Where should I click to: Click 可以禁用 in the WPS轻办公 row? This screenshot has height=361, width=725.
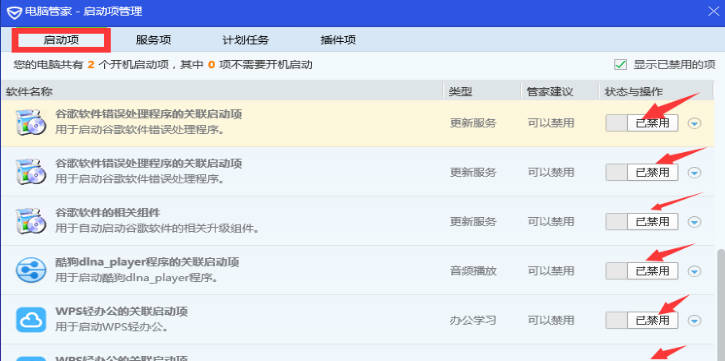551,320
